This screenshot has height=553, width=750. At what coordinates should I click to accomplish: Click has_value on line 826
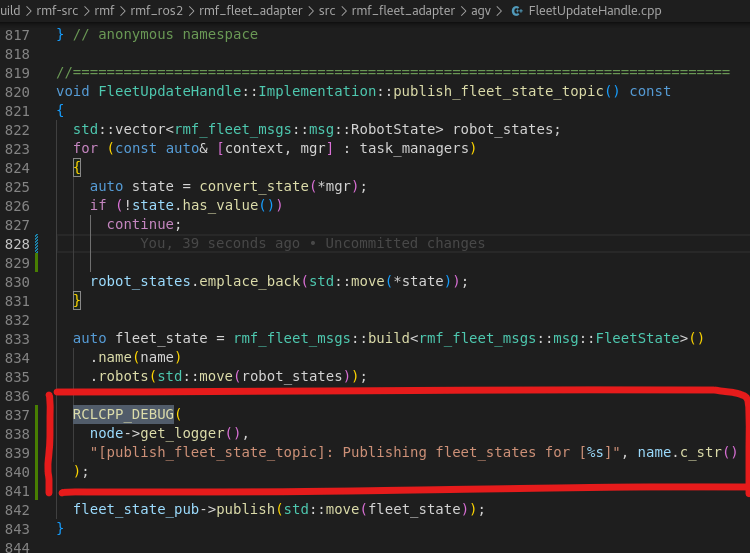220,205
